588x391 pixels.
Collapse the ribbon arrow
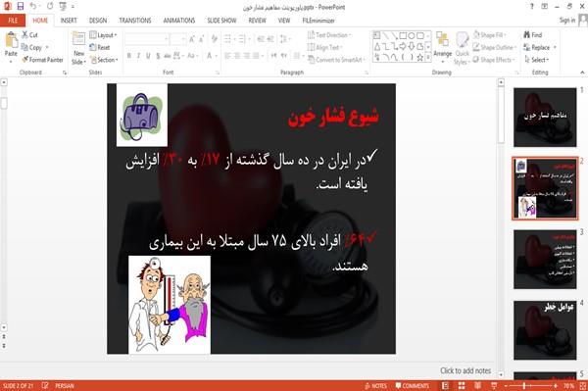(582, 73)
